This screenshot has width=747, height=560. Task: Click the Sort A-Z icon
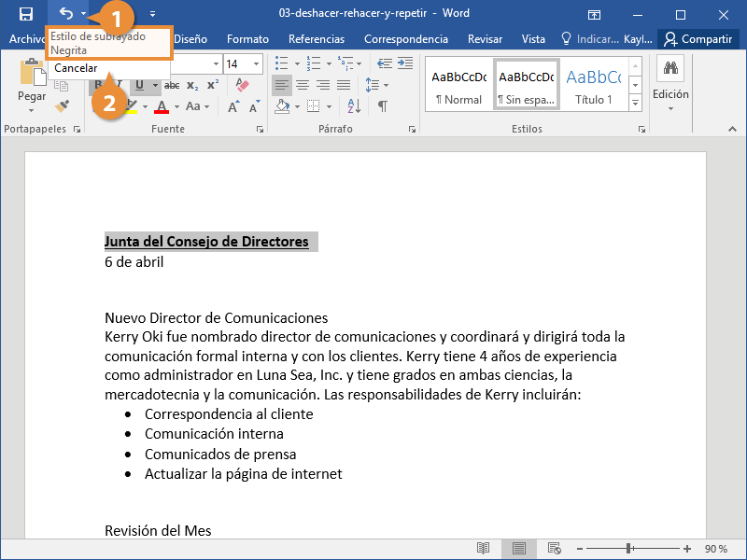(354, 106)
